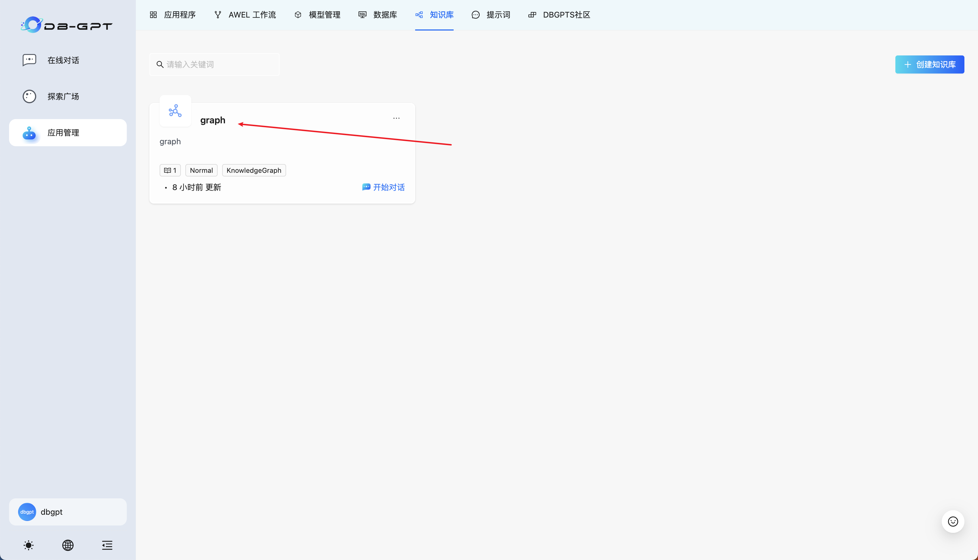This screenshot has width=978, height=560.
Task: Toggle light/dark theme sun icon
Action: 29,545
